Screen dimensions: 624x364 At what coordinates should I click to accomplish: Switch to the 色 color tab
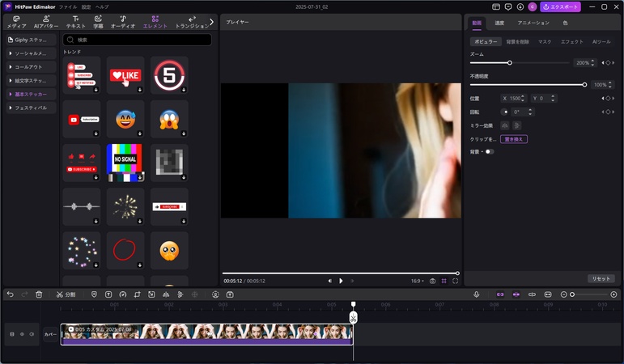565,23
